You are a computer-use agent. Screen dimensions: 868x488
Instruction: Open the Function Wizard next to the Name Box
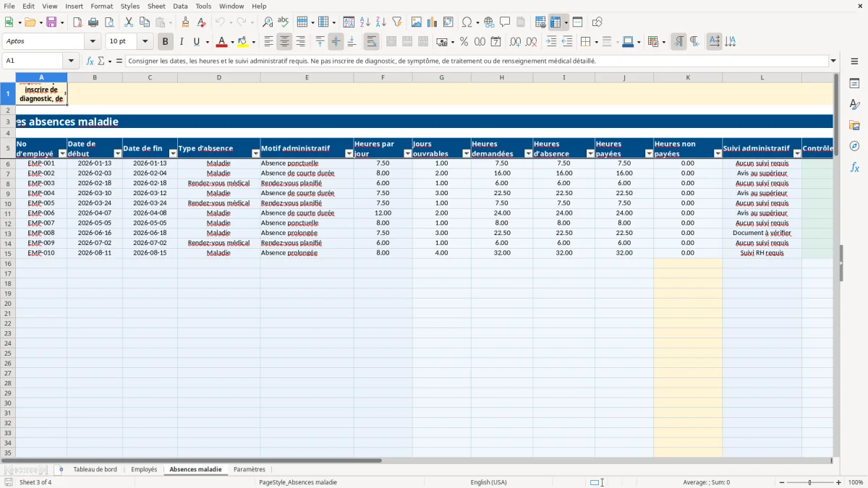click(x=90, y=61)
